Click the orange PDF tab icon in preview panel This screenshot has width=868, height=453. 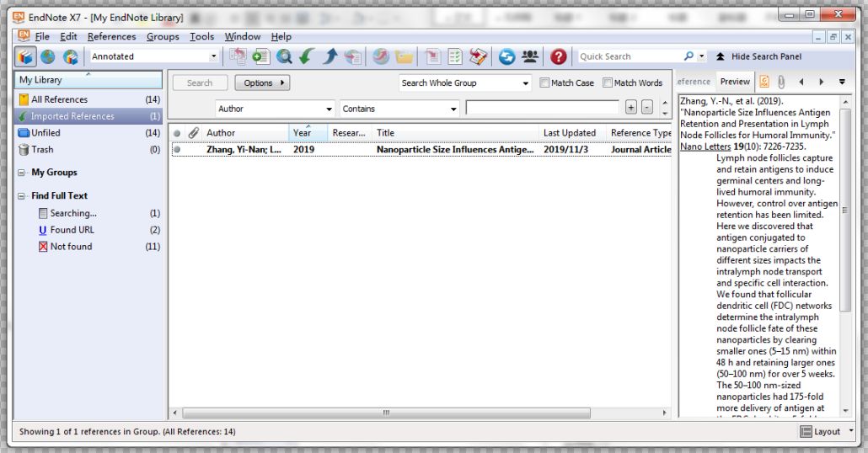[x=764, y=82]
